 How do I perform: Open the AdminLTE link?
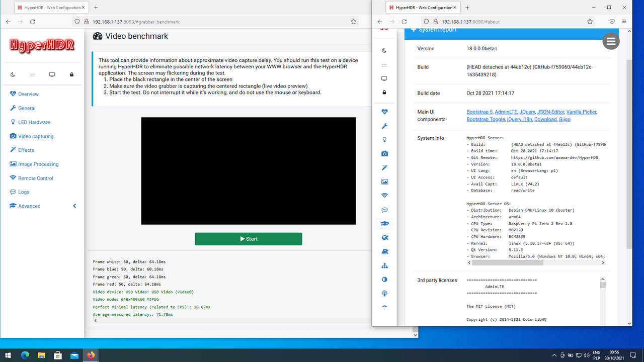coord(505,112)
